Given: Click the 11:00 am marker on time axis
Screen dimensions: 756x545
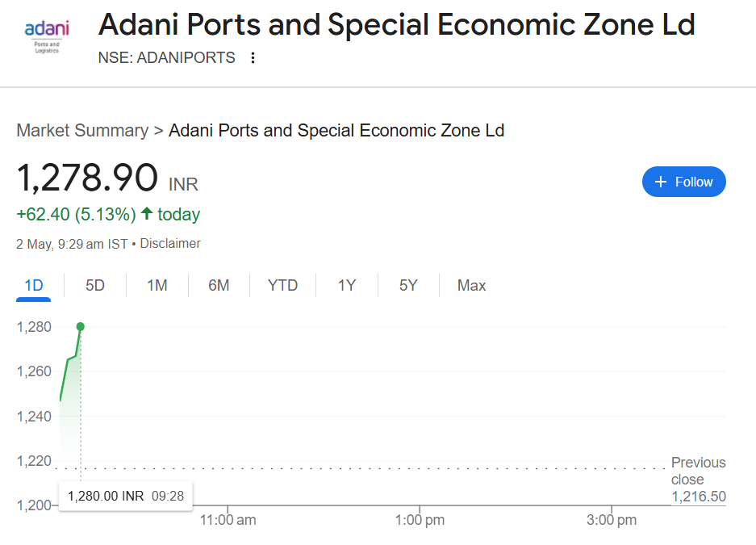Looking at the screenshot, I should pos(228,520).
